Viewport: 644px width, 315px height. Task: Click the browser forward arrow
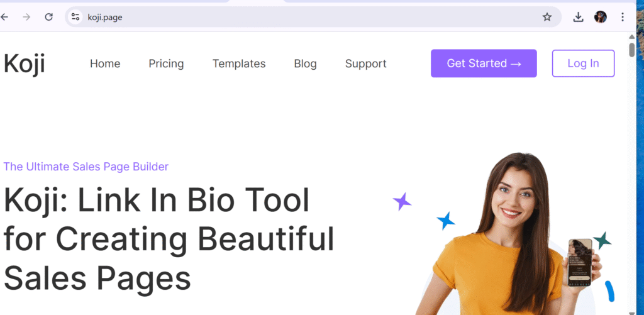[x=26, y=17]
